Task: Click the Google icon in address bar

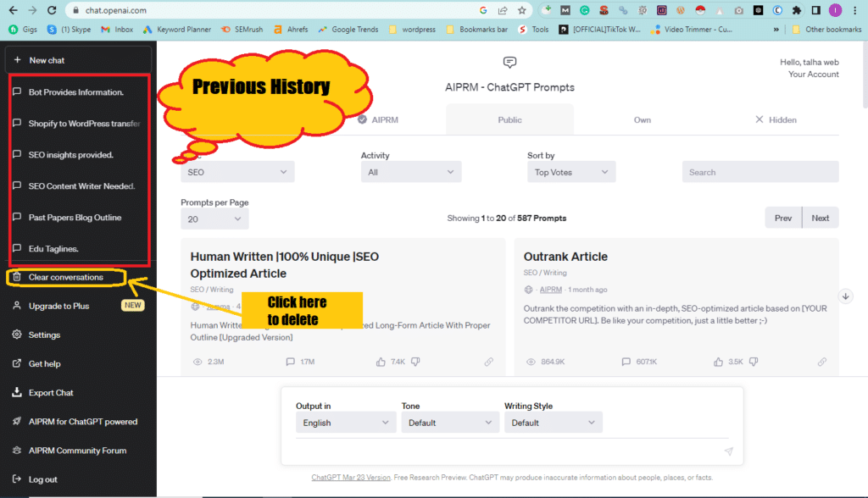Action: 483,10
